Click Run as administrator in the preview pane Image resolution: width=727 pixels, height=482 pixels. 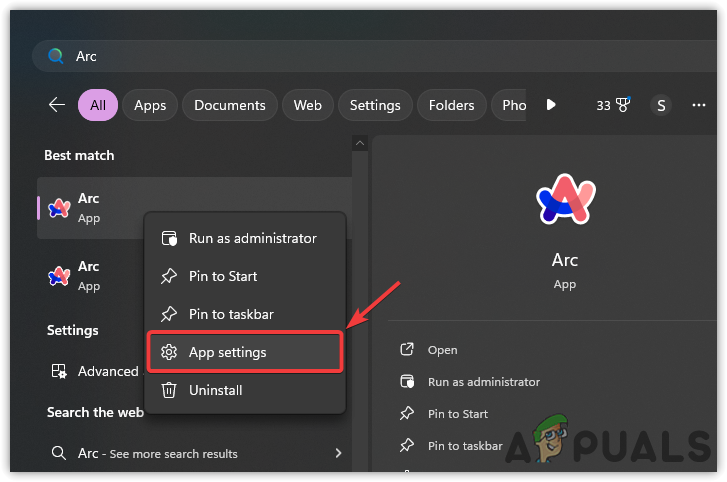[484, 382]
